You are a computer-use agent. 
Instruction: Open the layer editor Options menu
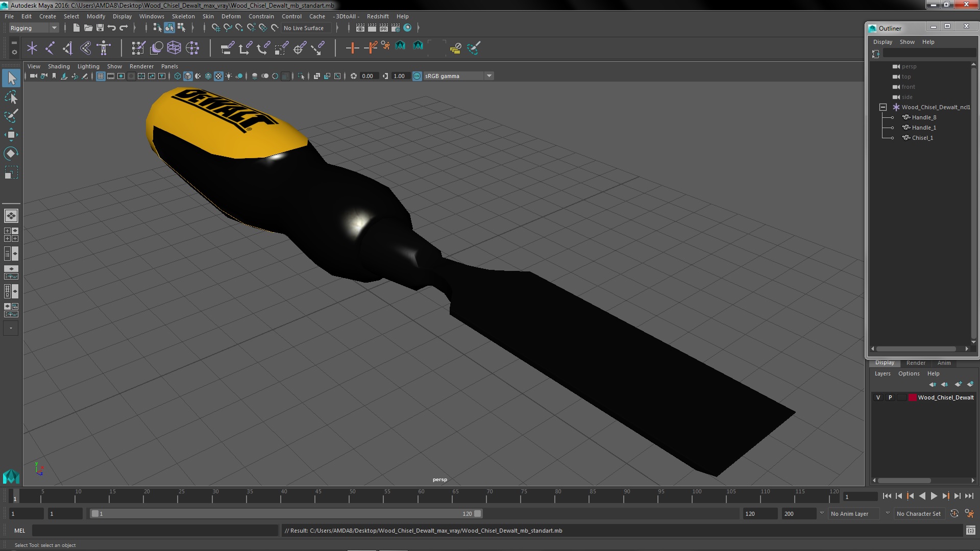pos(909,373)
